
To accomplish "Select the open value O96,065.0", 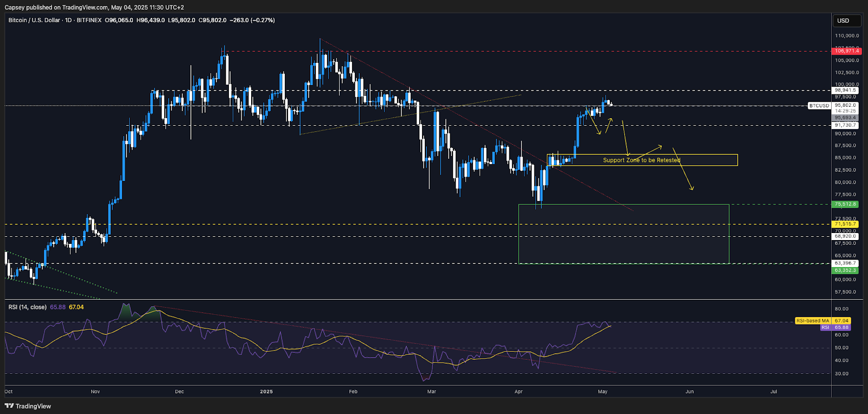I will click(x=119, y=20).
